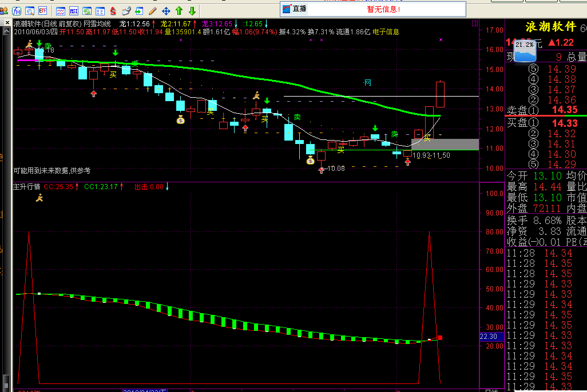
Task: Click the blue four-way move arrows icon
Action: [x=166, y=11]
